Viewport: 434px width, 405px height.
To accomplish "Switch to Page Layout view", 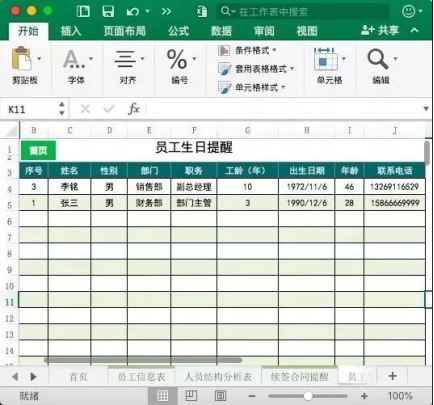I will tap(191, 396).
